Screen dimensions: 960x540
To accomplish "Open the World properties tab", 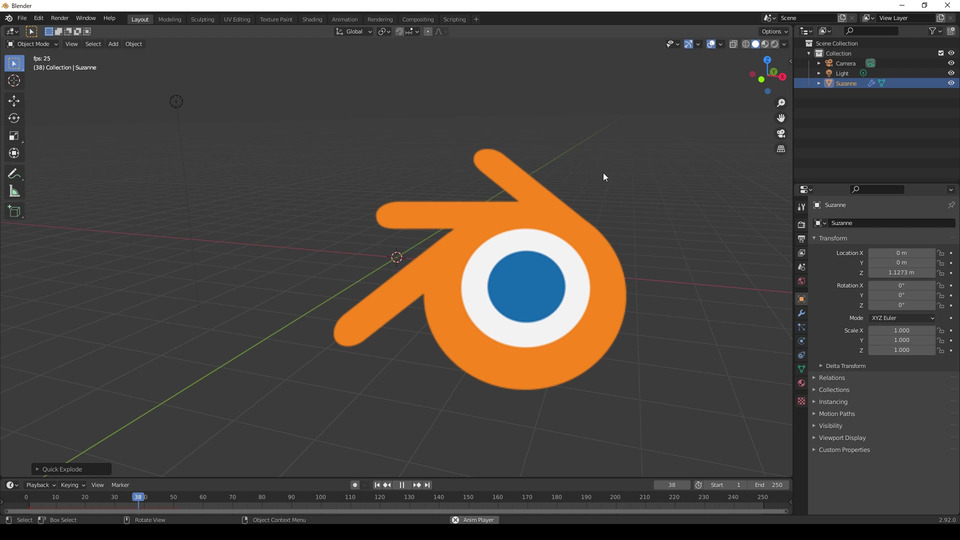I will [801, 281].
